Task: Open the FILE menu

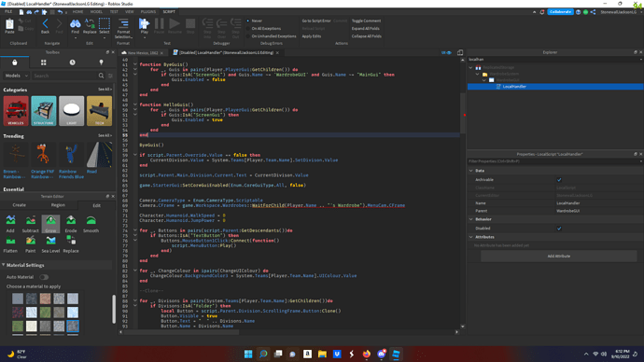Action: pos(8,11)
